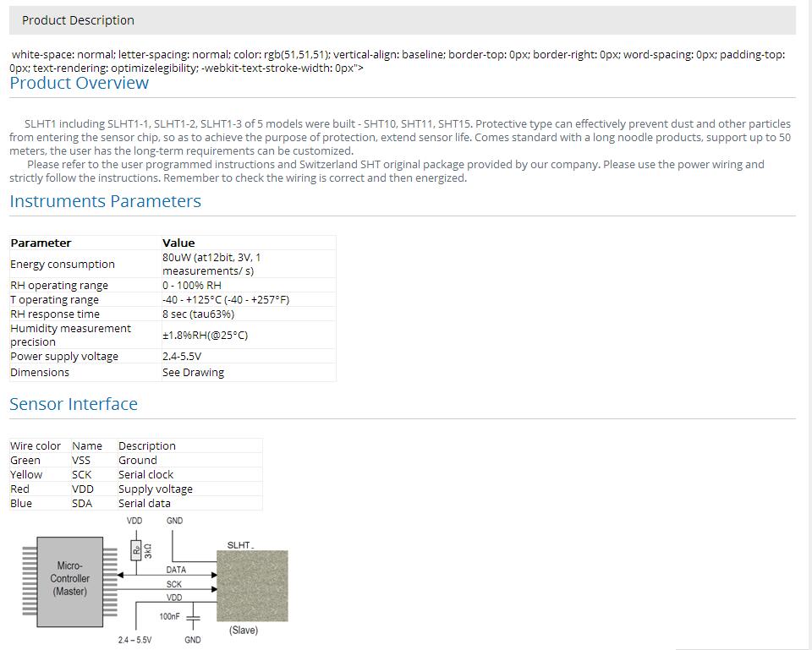Click the 2.4-5.5V value in table
Screen dimensions: 812x650
pos(182,356)
